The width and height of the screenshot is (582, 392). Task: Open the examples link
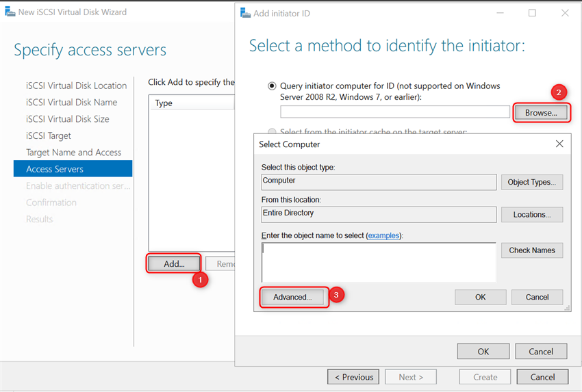click(x=383, y=235)
